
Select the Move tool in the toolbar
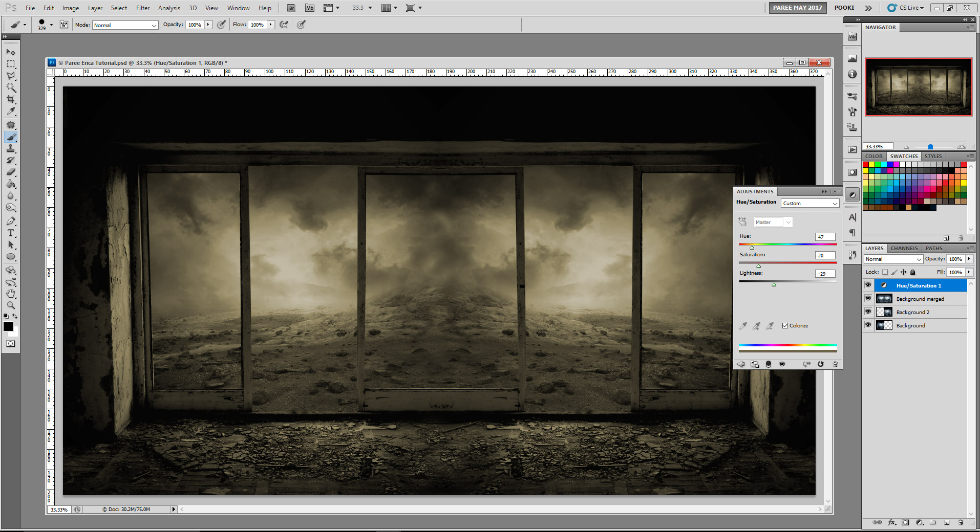click(10, 52)
